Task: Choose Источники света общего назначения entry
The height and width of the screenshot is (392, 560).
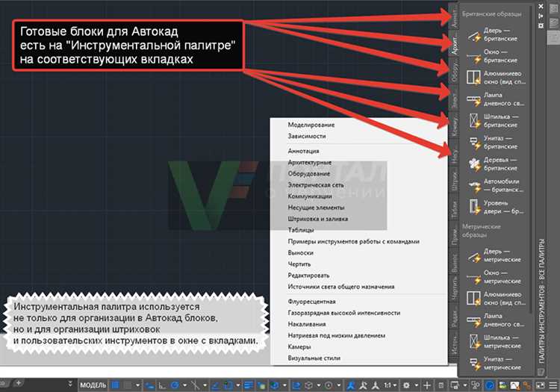Action: [x=341, y=287]
